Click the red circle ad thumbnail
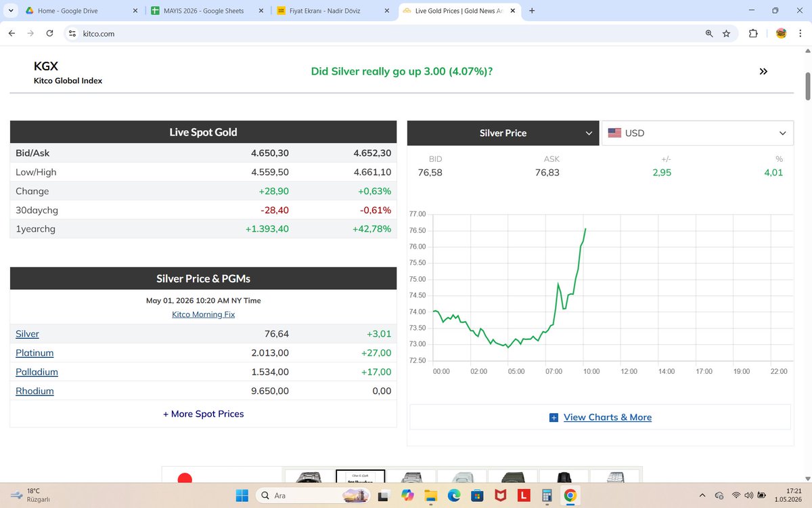Screen dimensions: 812x508 (184, 478)
